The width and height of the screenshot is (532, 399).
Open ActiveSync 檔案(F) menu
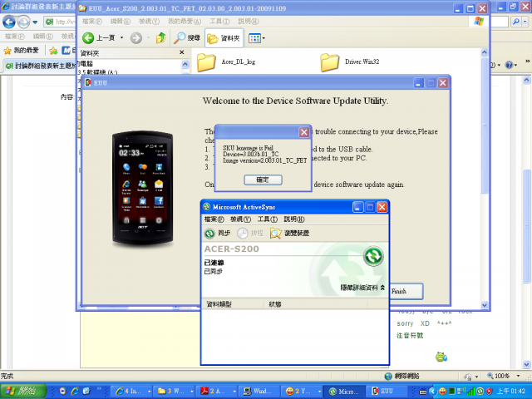(214, 219)
